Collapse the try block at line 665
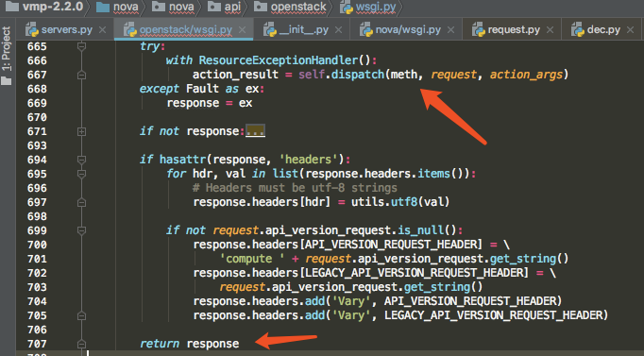 pyautogui.click(x=81, y=46)
